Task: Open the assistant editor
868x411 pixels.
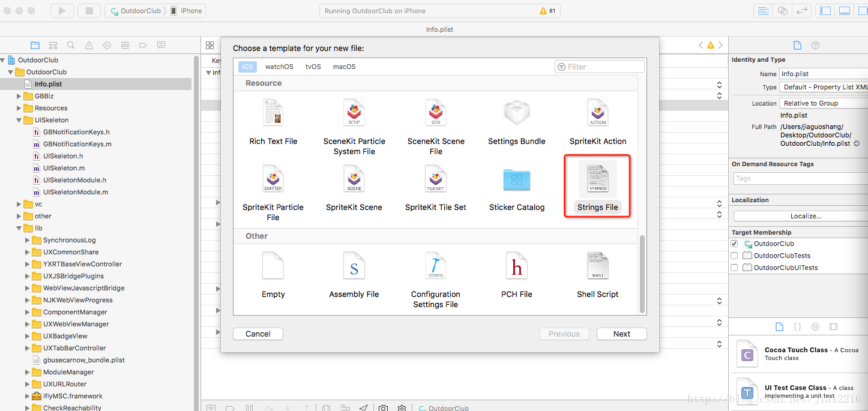Action: click(x=782, y=11)
